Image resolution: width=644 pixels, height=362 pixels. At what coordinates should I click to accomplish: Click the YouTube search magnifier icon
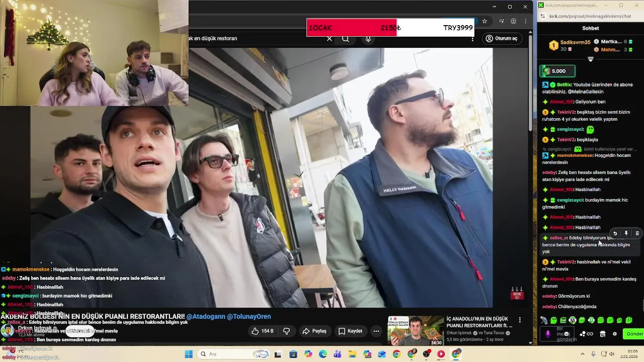(346, 39)
